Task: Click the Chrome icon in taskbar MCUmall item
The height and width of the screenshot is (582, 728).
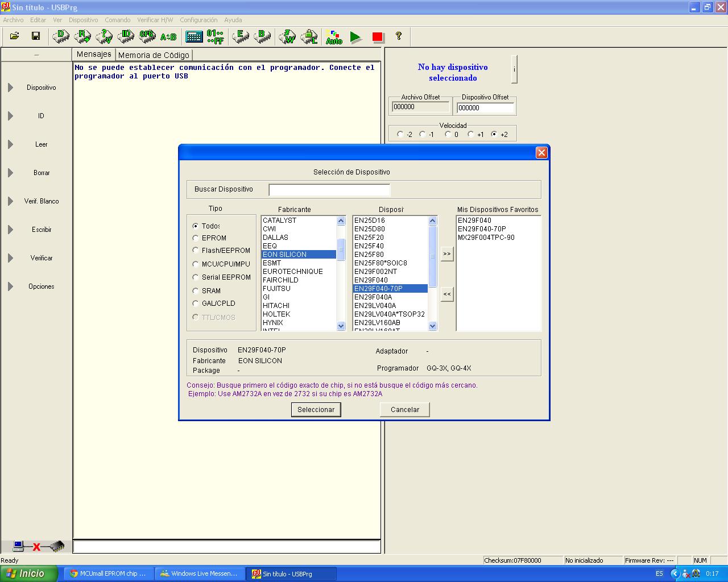Action: (74, 573)
